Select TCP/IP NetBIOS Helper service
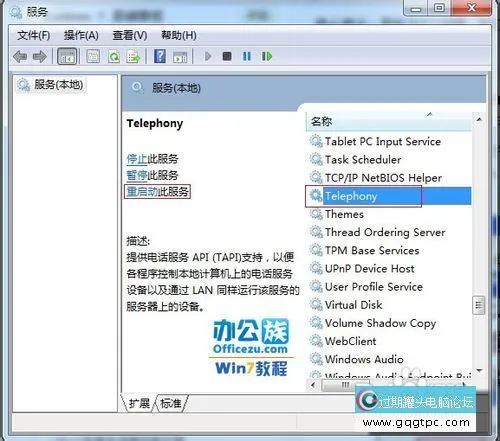Image resolution: width=500 pixels, height=441 pixels. click(x=389, y=178)
